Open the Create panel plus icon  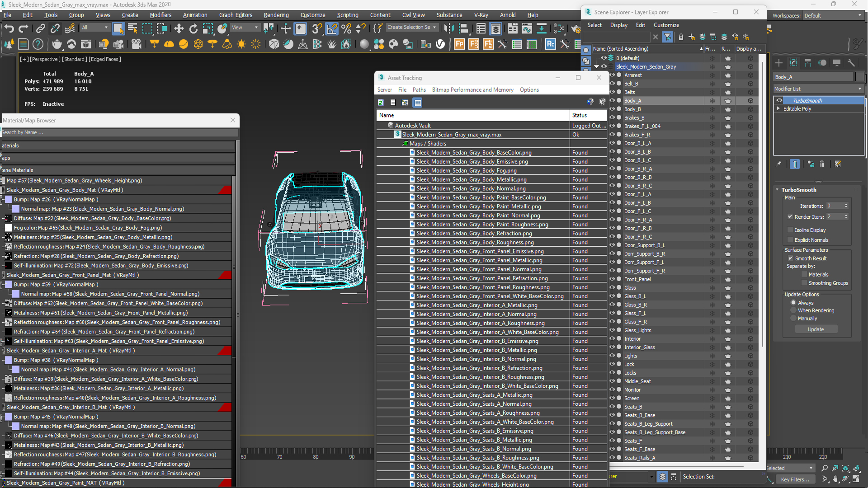click(779, 63)
